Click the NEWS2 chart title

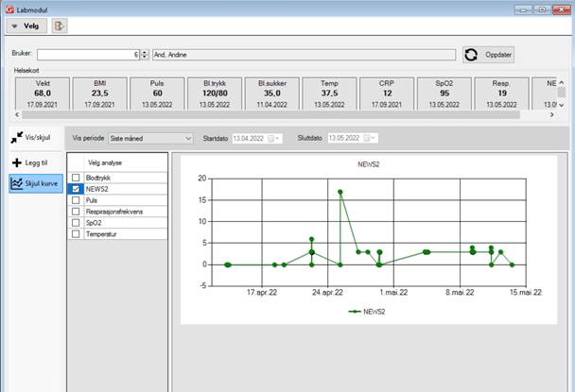369,164
